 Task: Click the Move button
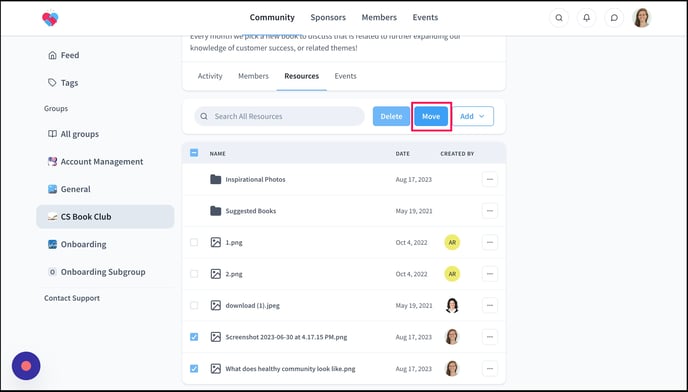point(431,116)
